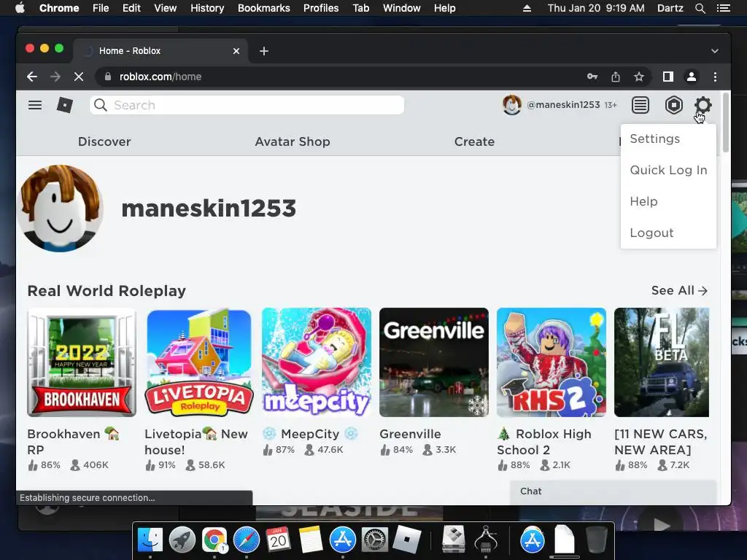Click the Roblox logo icon
The height and width of the screenshot is (560, 747).
65,105
